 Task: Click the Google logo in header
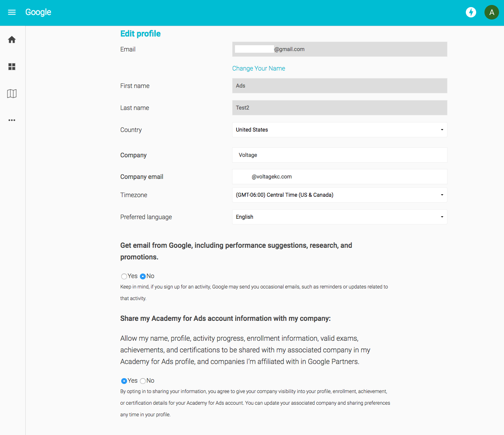click(x=38, y=12)
